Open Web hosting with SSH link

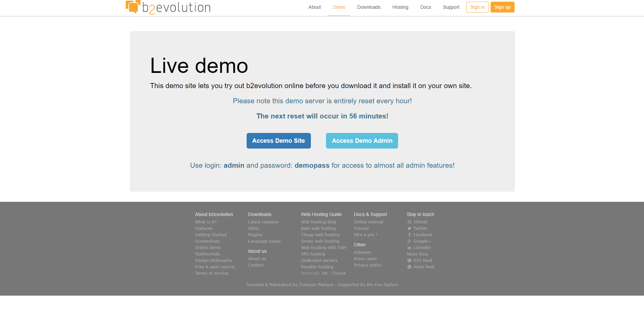(323, 248)
